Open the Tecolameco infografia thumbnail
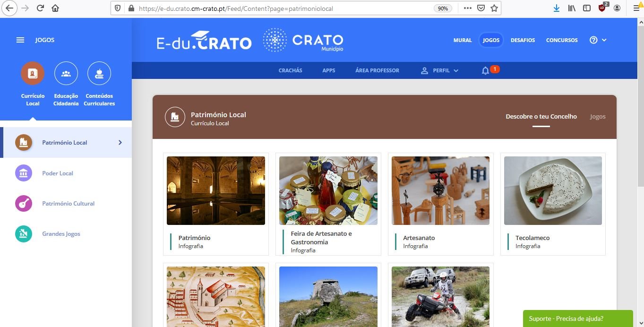This screenshot has width=644, height=327. (x=553, y=191)
